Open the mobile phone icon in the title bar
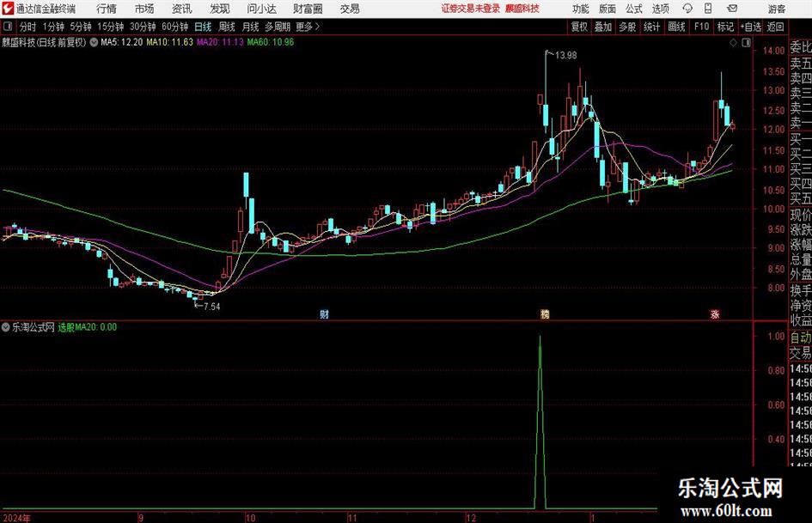 (x=708, y=9)
